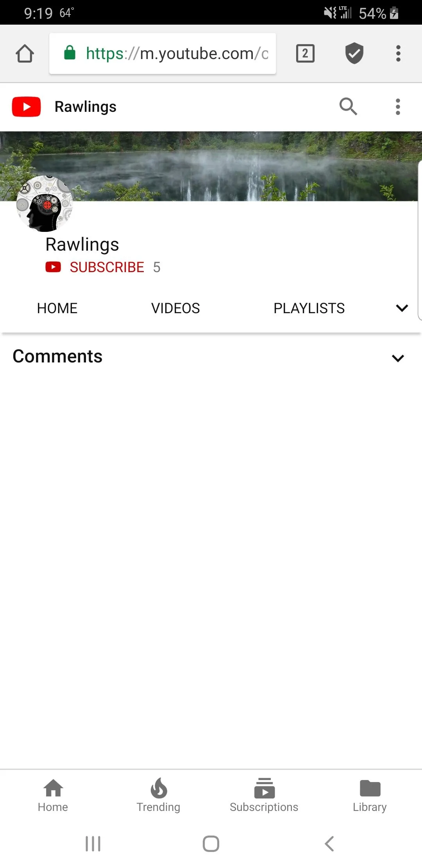Switch to the PLAYLISTS tab
Image resolution: width=422 pixels, height=868 pixels.
coord(309,308)
